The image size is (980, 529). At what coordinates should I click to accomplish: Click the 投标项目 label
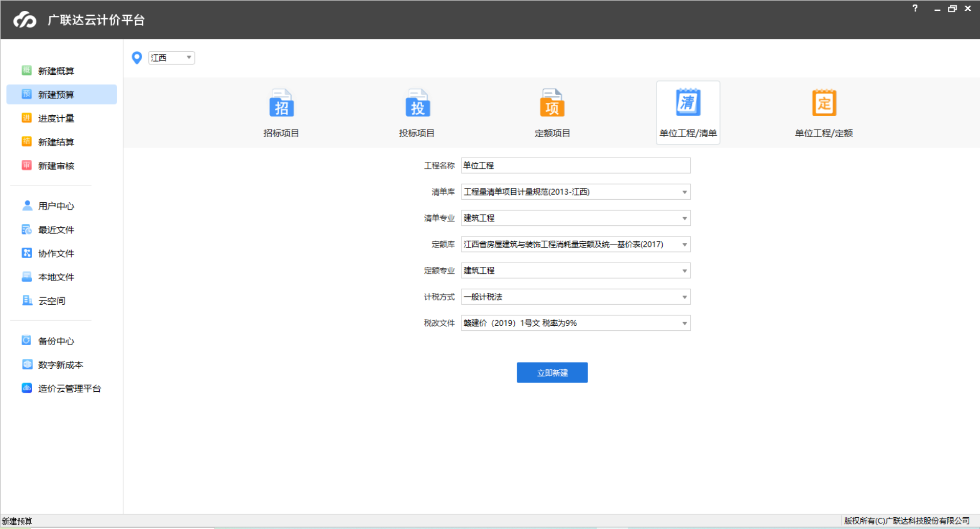point(417,133)
